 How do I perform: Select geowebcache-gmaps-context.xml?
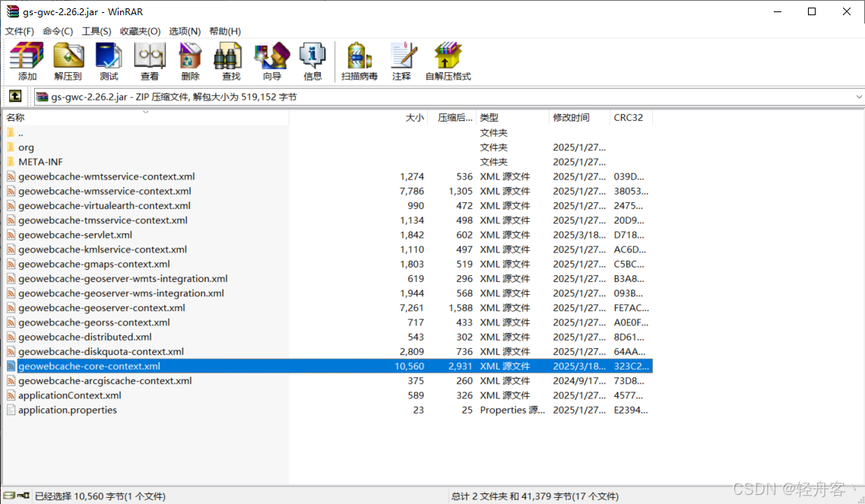93,264
